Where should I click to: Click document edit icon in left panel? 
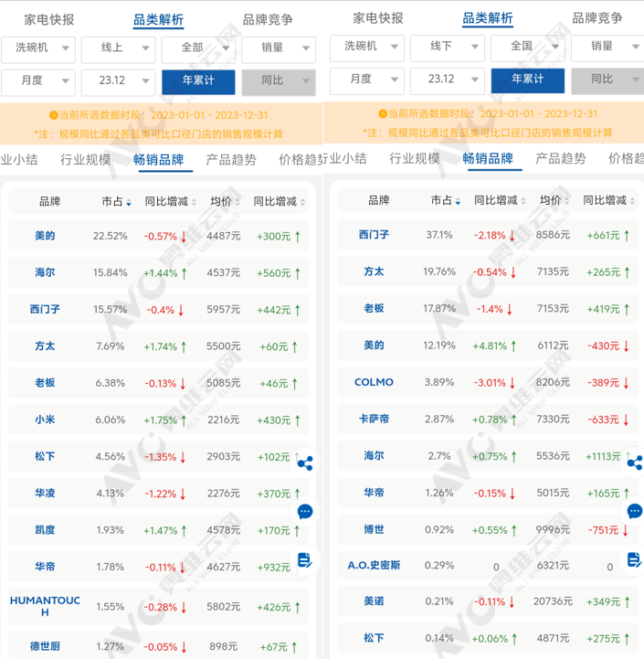[305, 559]
